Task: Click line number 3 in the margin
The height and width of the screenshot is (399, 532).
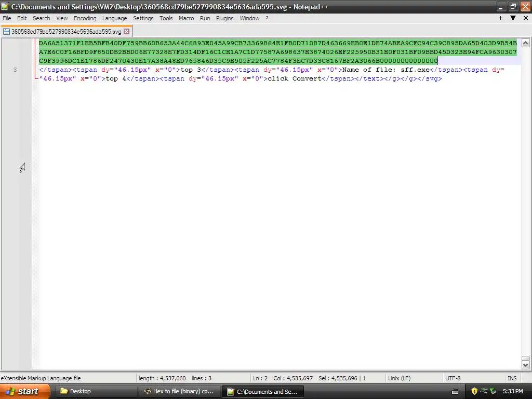Action: 15,70
